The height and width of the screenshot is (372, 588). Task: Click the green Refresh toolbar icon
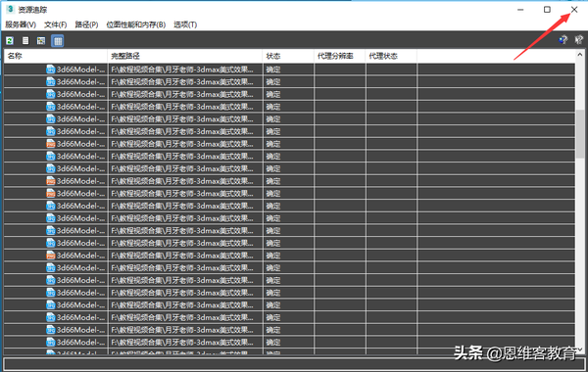coord(10,40)
